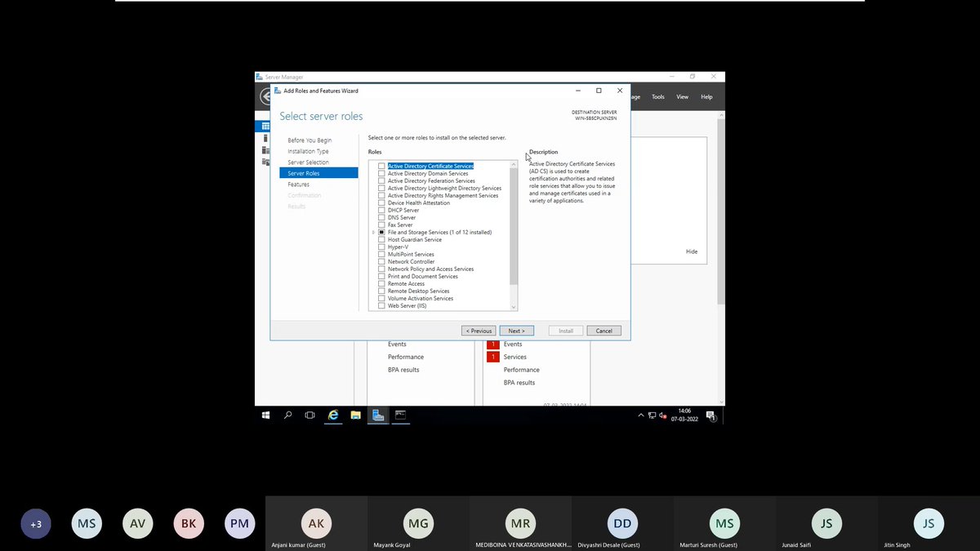Select Divyashri Desale's DD avatar
The height and width of the screenshot is (551, 980).
(622, 523)
